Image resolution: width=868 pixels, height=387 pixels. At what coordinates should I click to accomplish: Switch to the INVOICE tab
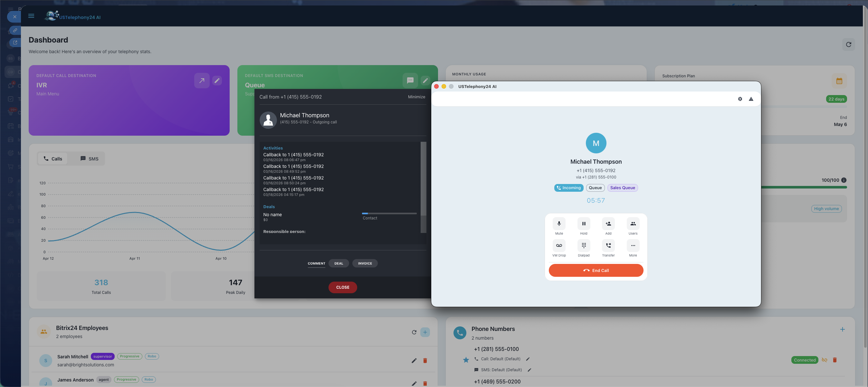pyautogui.click(x=365, y=264)
